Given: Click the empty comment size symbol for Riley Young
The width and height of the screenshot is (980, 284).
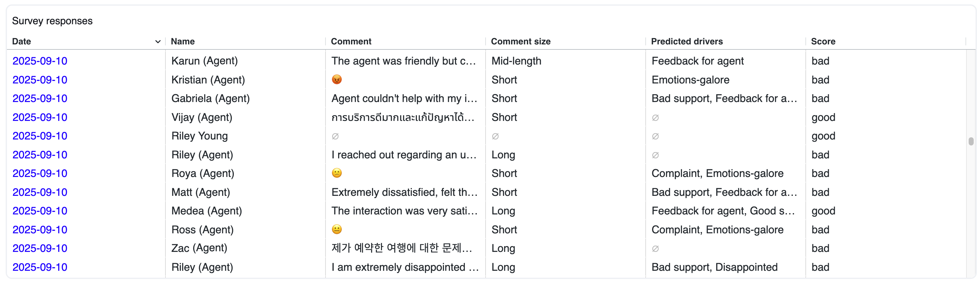Looking at the screenshot, I should [495, 136].
